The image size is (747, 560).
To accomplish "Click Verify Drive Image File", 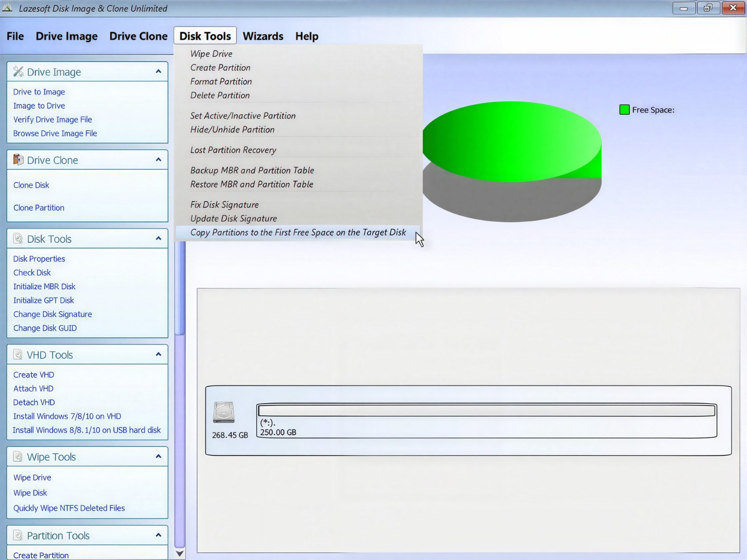I will [x=53, y=119].
